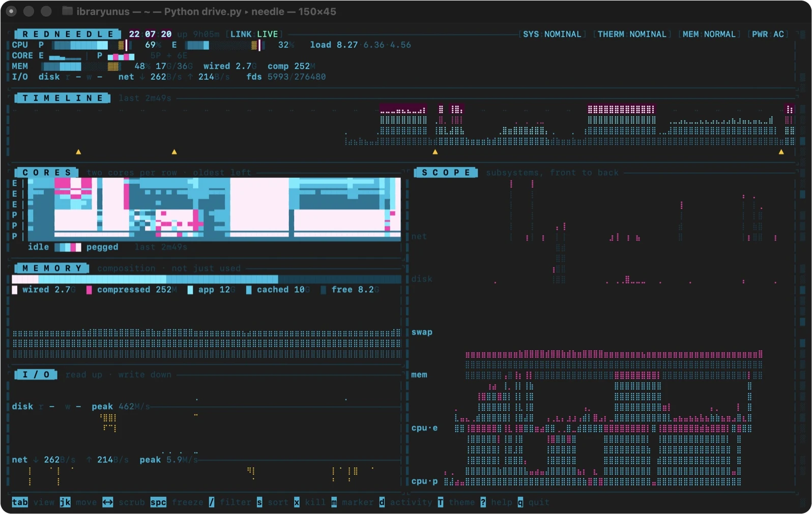Select the I/O panel header
The width and height of the screenshot is (812, 514).
[x=36, y=375]
